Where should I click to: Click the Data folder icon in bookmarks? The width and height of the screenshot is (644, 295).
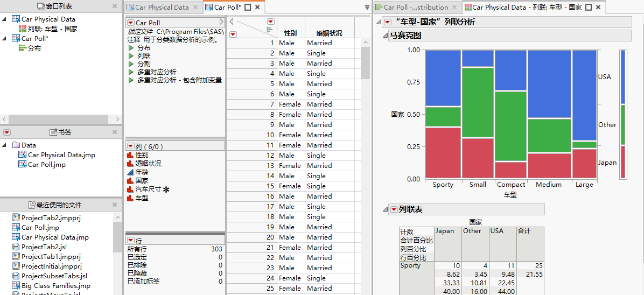(16, 145)
